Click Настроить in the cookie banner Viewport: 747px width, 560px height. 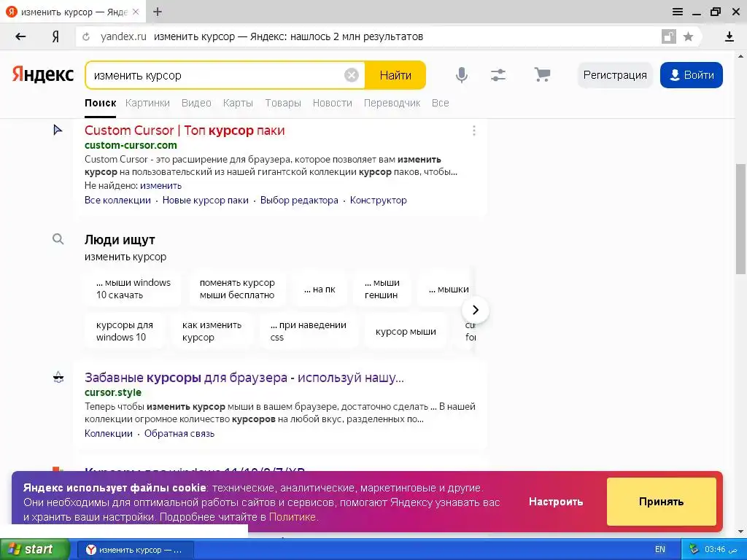(x=556, y=502)
